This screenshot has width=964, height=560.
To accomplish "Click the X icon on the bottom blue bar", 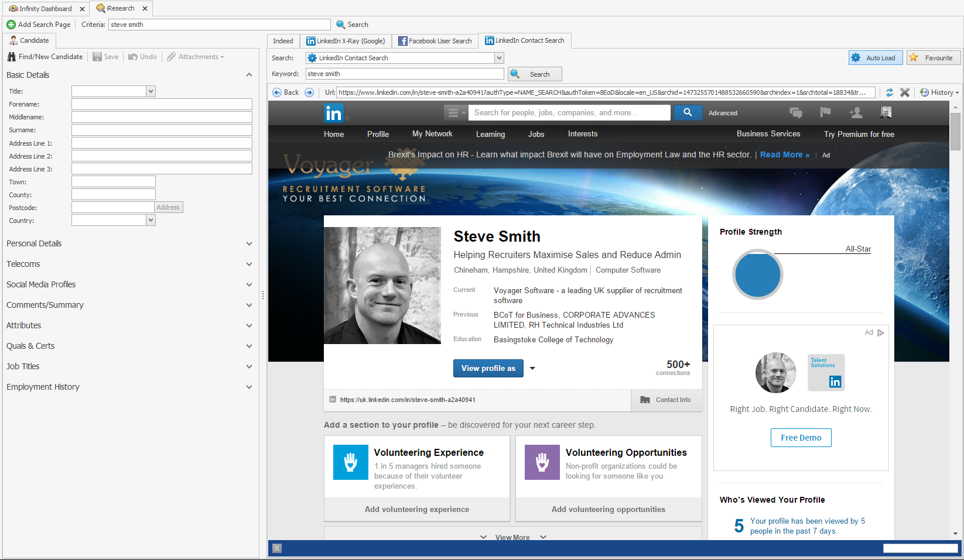I will (x=277, y=548).
